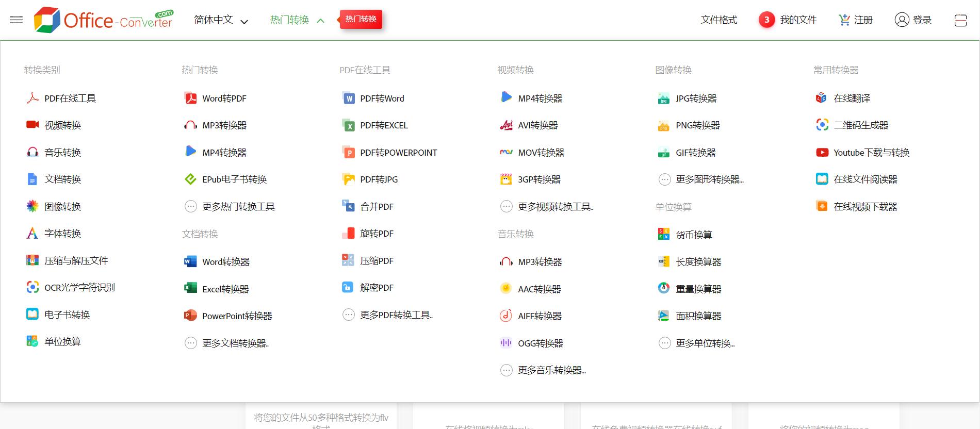This screenshot has width=980, height=429.
Task: Expand 更多单位转换
Action: click(696, 343)
